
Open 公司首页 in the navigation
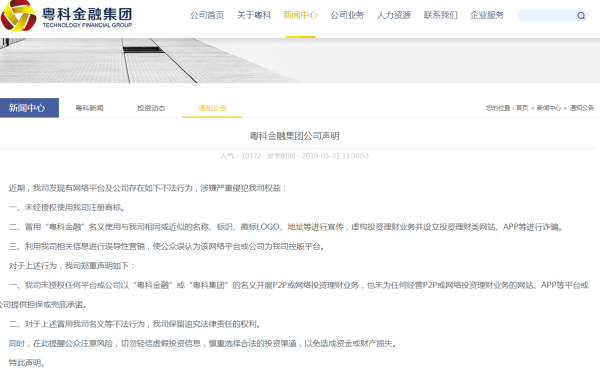207,15
